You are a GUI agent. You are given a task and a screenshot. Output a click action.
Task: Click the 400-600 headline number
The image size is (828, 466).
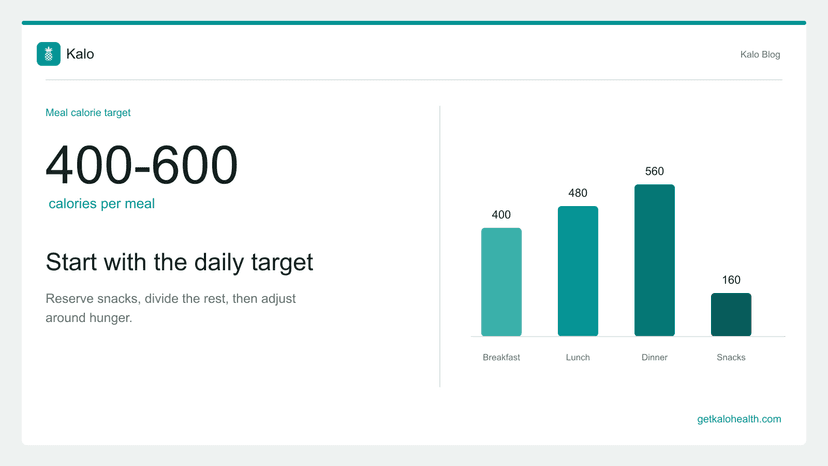[142, 165]
